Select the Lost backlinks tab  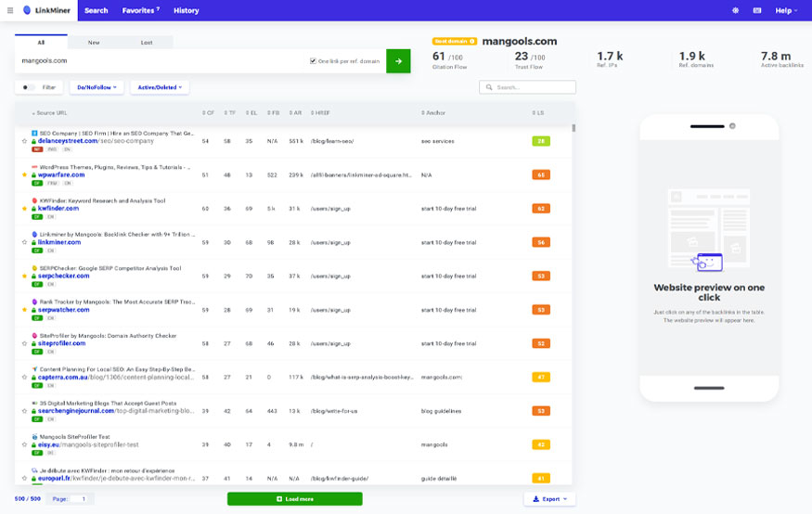point(147,43)
